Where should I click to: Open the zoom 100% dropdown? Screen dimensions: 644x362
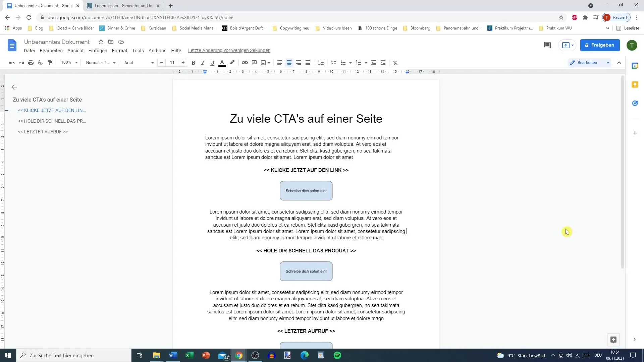(x=69, y=63)
